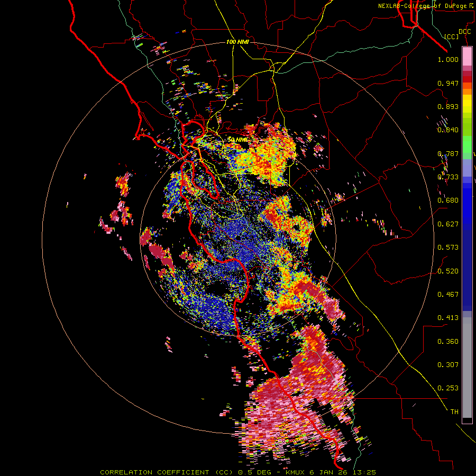
Task: Click the [CC] product label
Action: tap(452, 36)
